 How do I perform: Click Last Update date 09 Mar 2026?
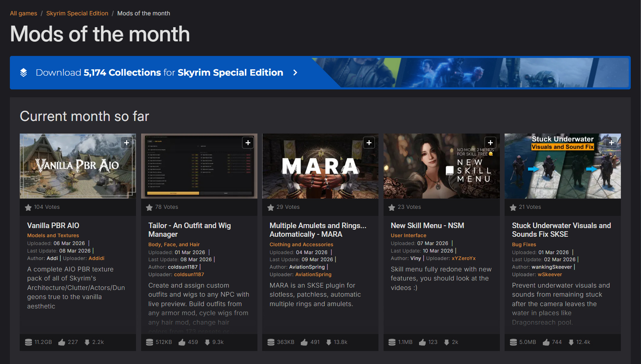click(x=317, y=260)
